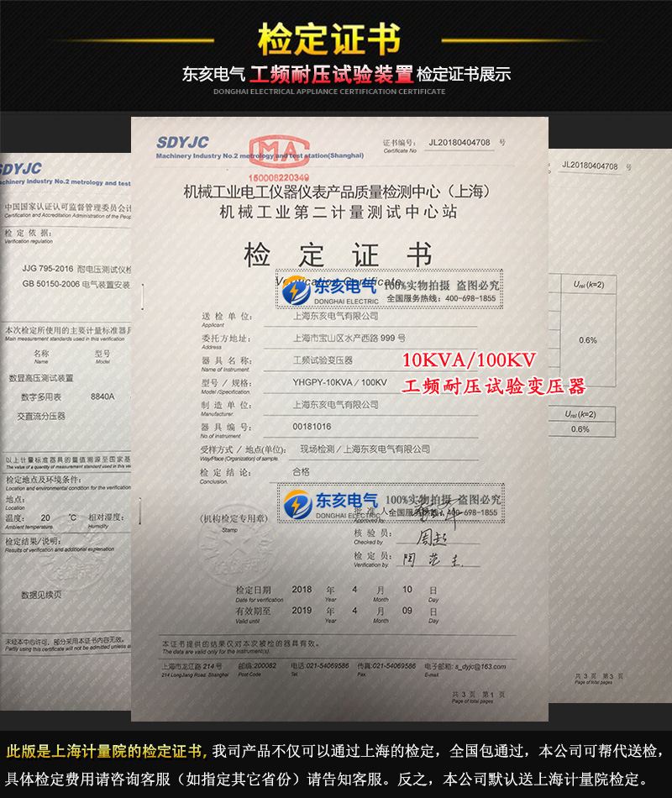Click valid-until year 2019
This screenshot has height=798, width=672.
[x=302, y=610]
